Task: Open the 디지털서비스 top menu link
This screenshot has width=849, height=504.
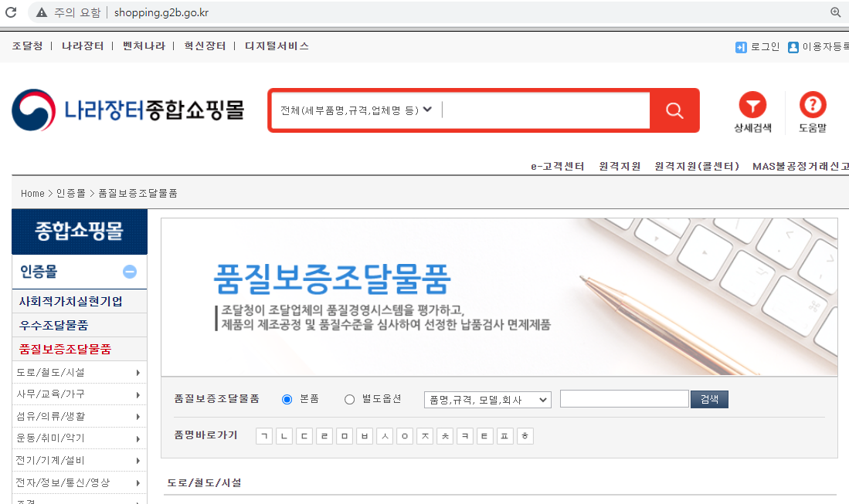Action: point(277,46)
